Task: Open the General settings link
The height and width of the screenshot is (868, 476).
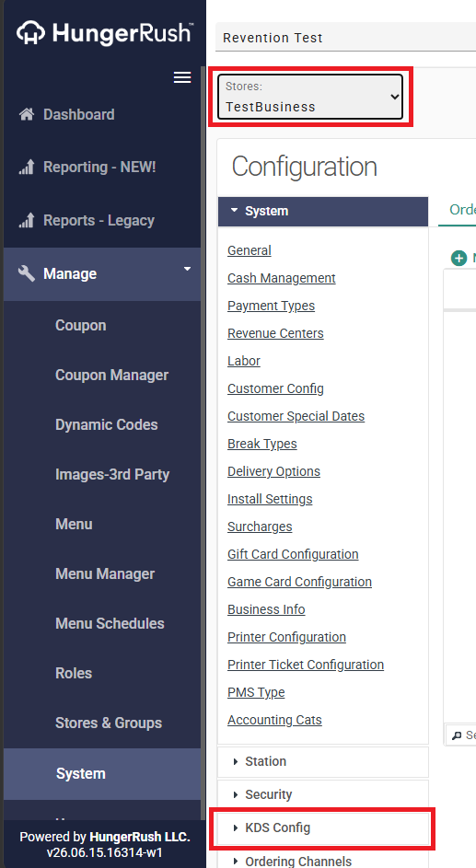Action: 250,250
